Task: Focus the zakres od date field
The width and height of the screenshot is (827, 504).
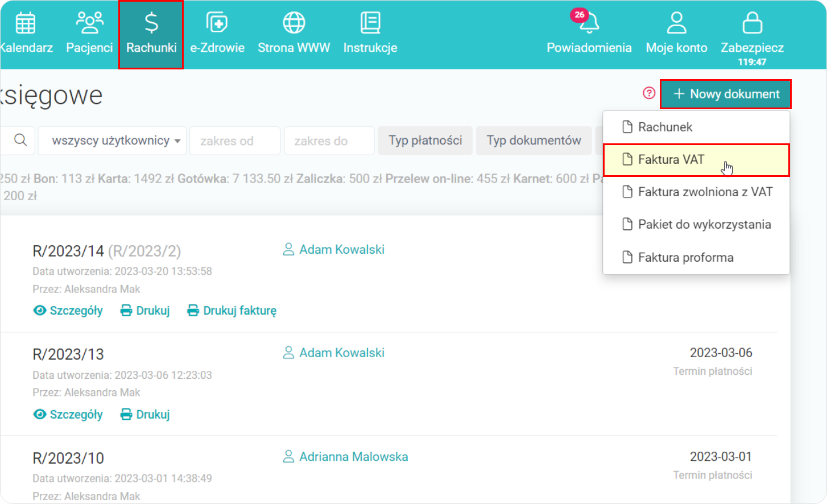Action: point(235,141)
